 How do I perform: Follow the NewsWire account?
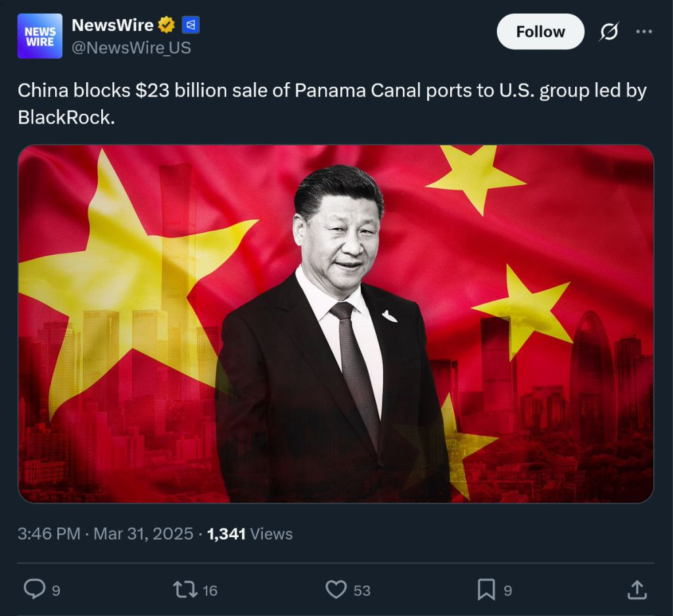pos(540,32)
